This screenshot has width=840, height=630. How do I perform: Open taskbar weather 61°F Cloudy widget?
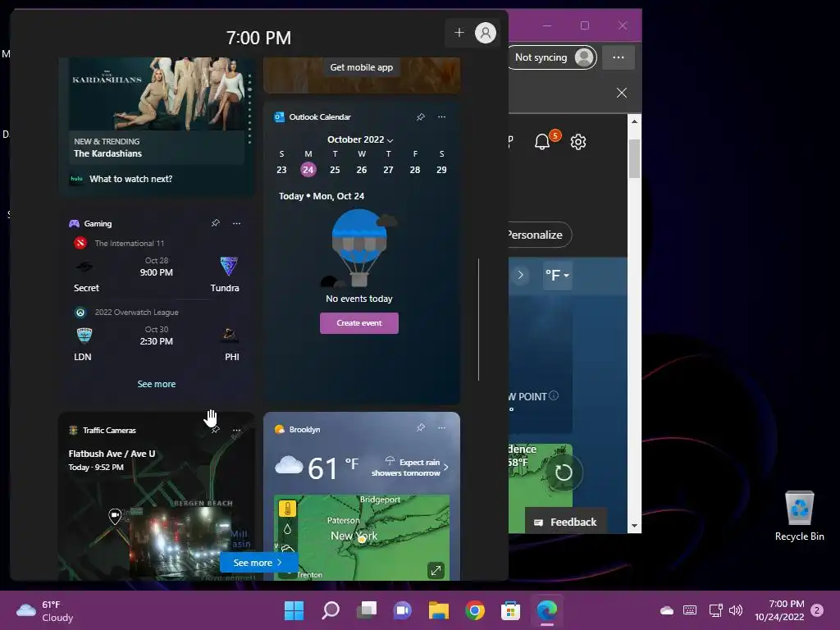tap(45, 610)
